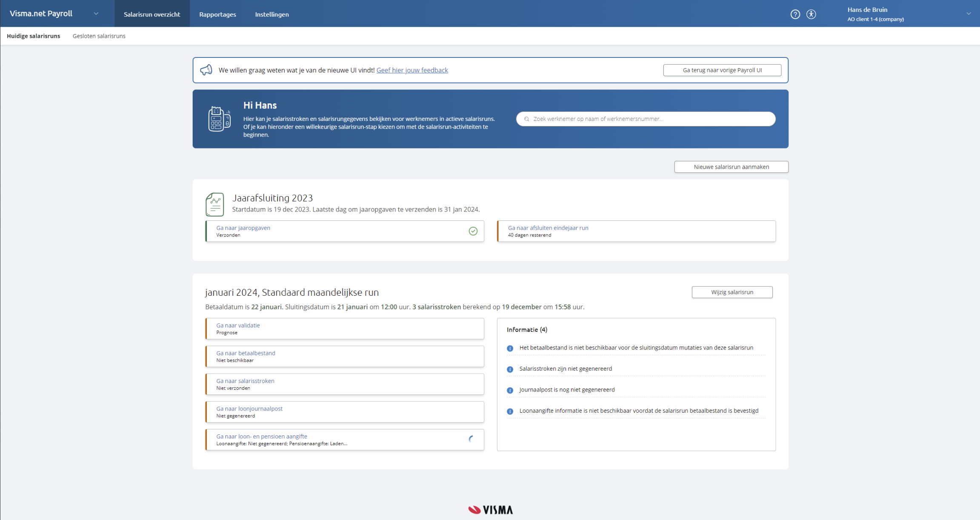Screen dimensions: 980x520
Task: Click Nieuwe salarisrun aanmaken
Action: point(731,167)
